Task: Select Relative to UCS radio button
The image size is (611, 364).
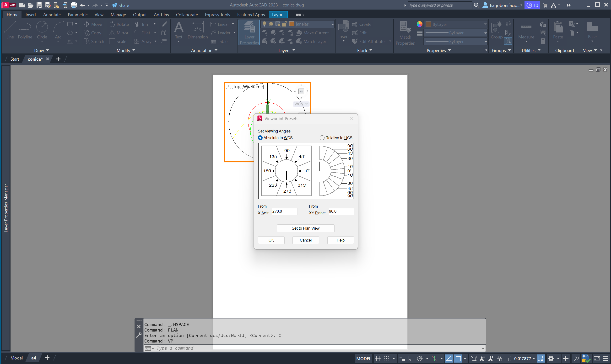Action: [322, 138]
